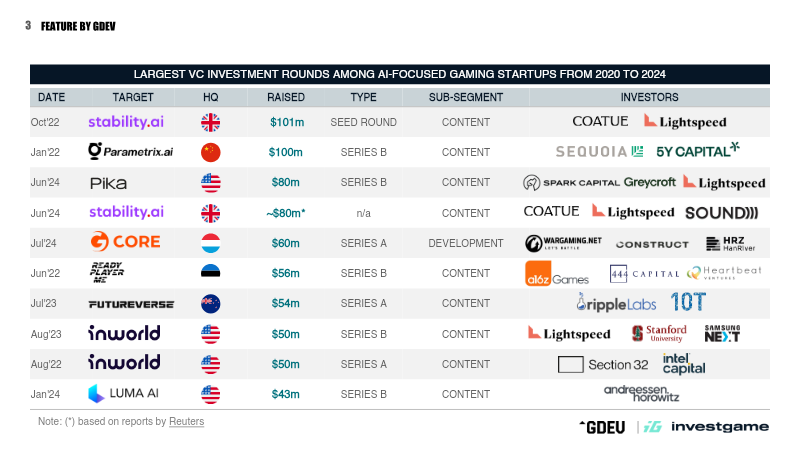Click the Ripple Labs investor logo

(x=614, y=304)
